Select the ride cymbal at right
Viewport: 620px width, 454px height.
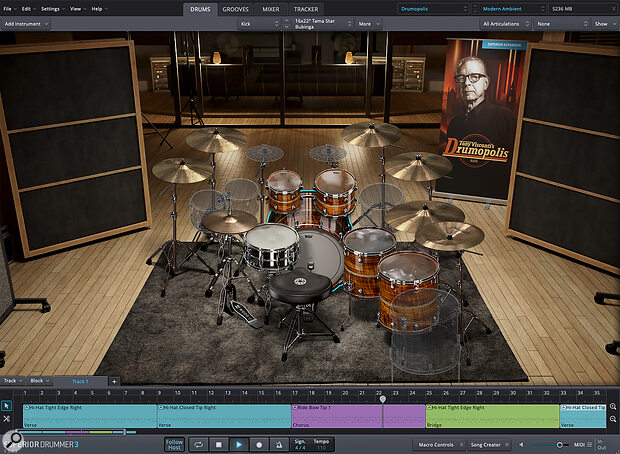click(425, 216)
